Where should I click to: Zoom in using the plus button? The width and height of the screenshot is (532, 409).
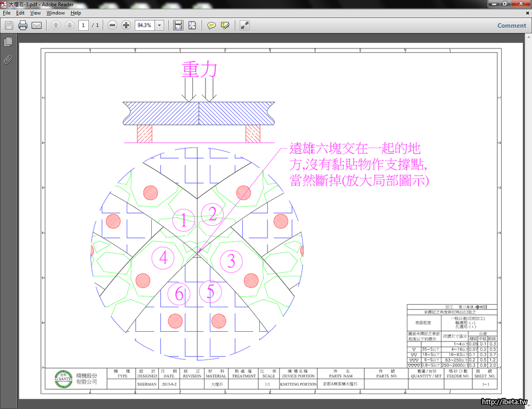click(126, 25)
